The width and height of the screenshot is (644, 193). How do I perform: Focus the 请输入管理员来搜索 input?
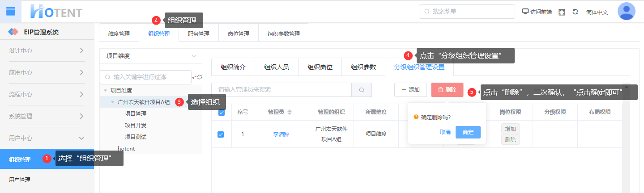pyautogui.click(x=281, y=90)
